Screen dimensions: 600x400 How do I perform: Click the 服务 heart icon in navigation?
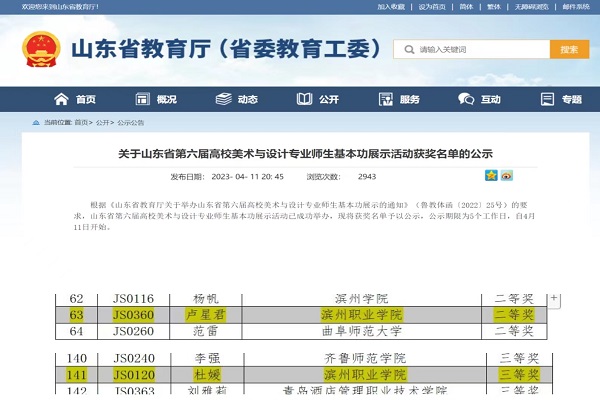383,100
